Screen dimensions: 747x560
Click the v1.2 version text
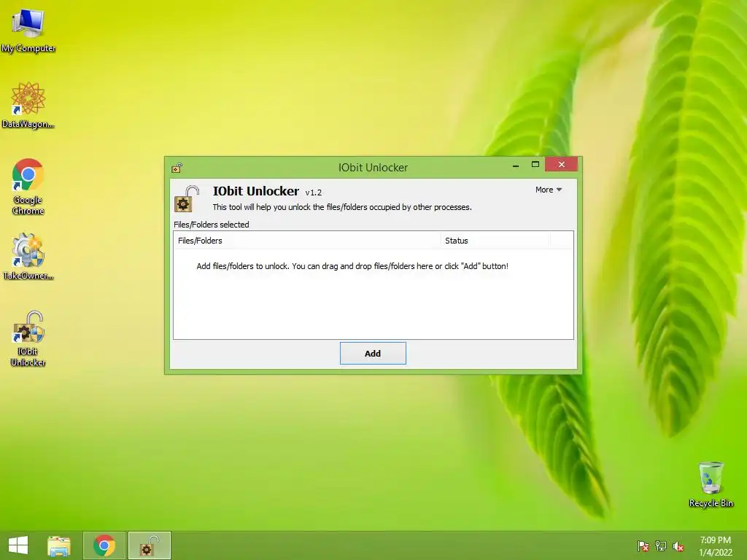[x=314, y=192]
